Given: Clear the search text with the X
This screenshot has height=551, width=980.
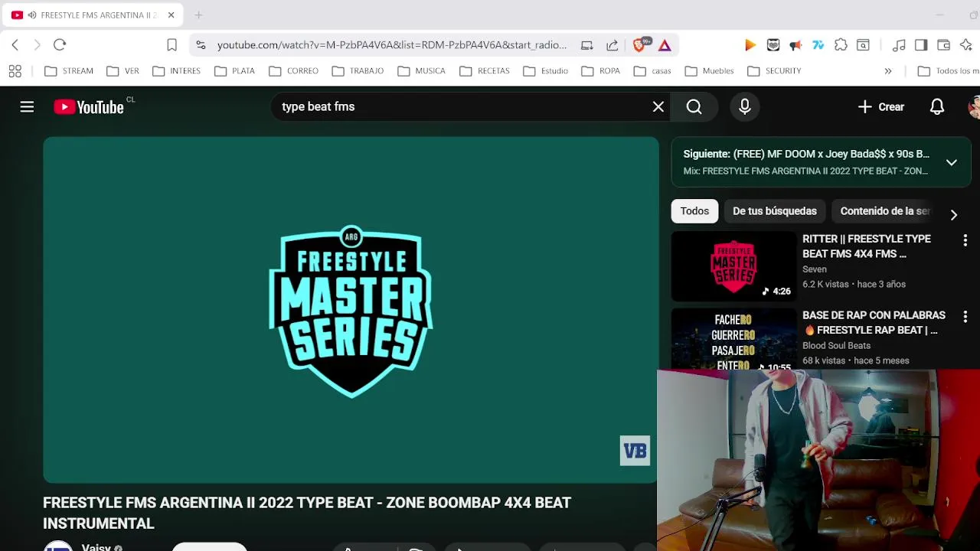Looking at the screenshot, I should (658, 107).
